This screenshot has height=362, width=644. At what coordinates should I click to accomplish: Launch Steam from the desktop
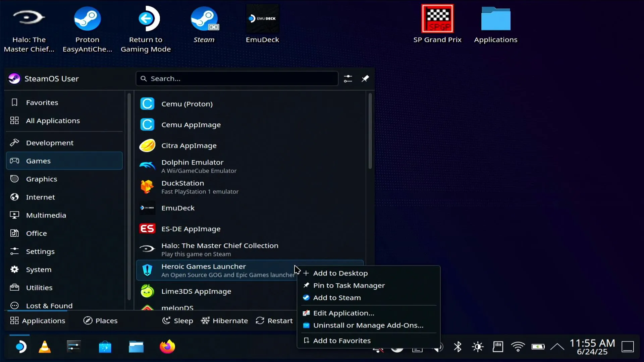[x=204, y=25]
